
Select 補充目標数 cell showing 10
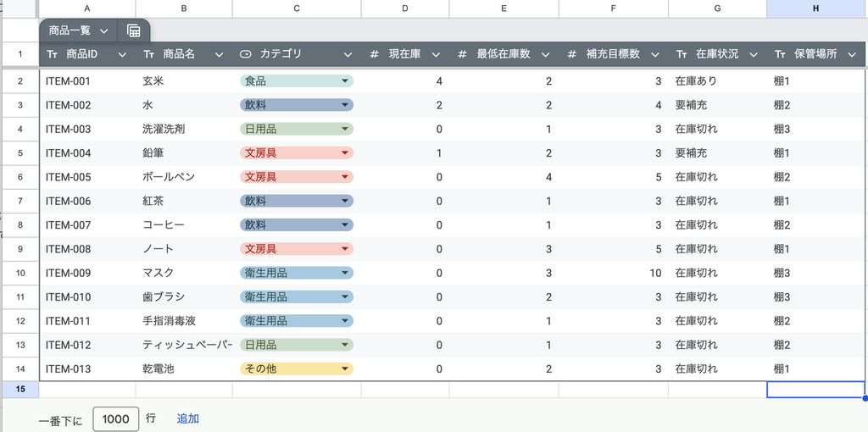tap(614, 273)
